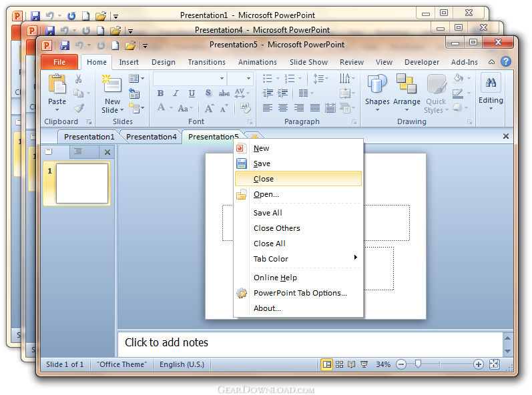Open PowerPoint Help question mark
Image resolution: width=532 pixels, height=395 pixels.
[505, 61]
